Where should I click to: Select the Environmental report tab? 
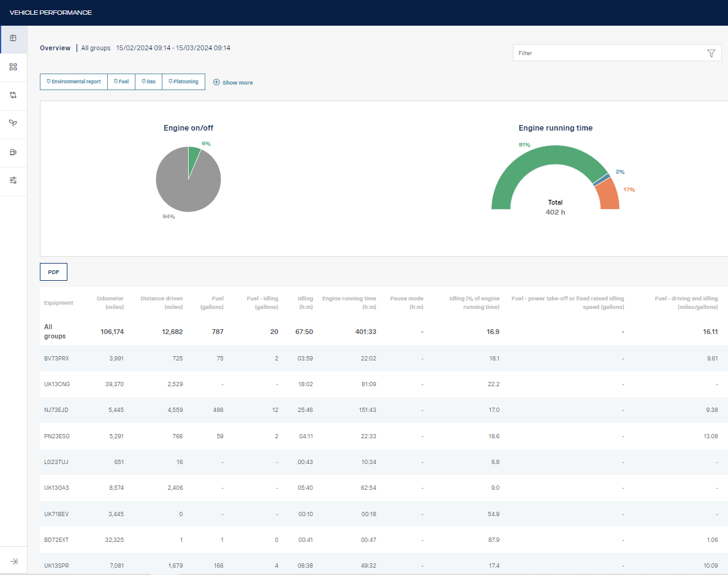click(x=74, y=82)
